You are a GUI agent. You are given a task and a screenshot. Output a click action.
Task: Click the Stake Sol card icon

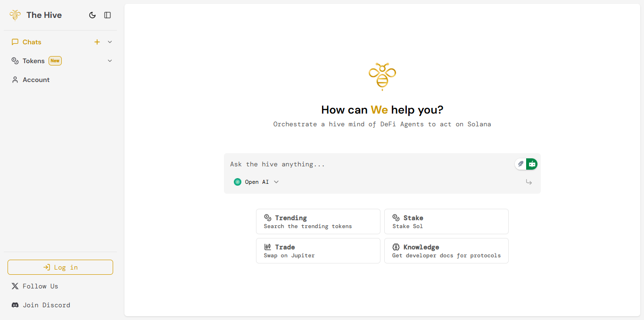[396, 218]
